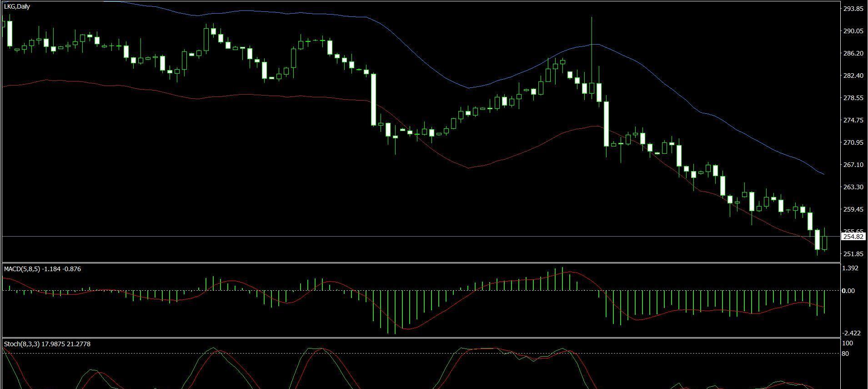Viewport: 868px width, 389px height.
Task: Click the 270.95 price axis value
Action: tap(853, 142)
